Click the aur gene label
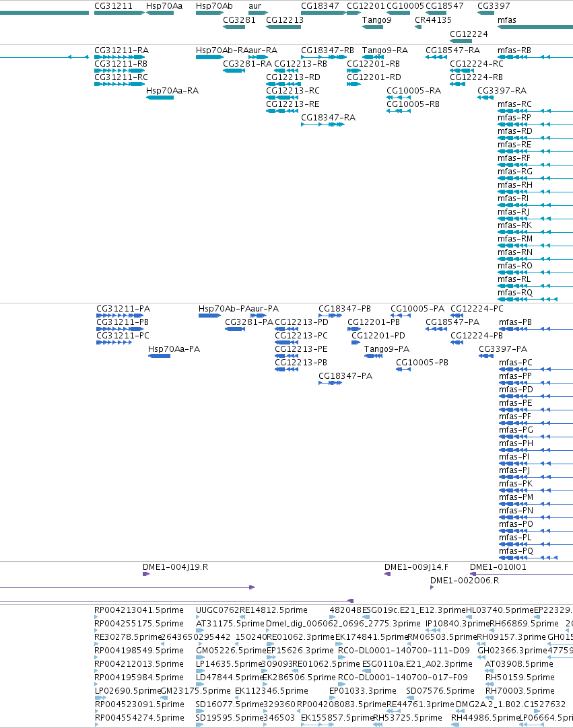Image resolution: width=573 pixels, height=728 pixels. (255, 6)
